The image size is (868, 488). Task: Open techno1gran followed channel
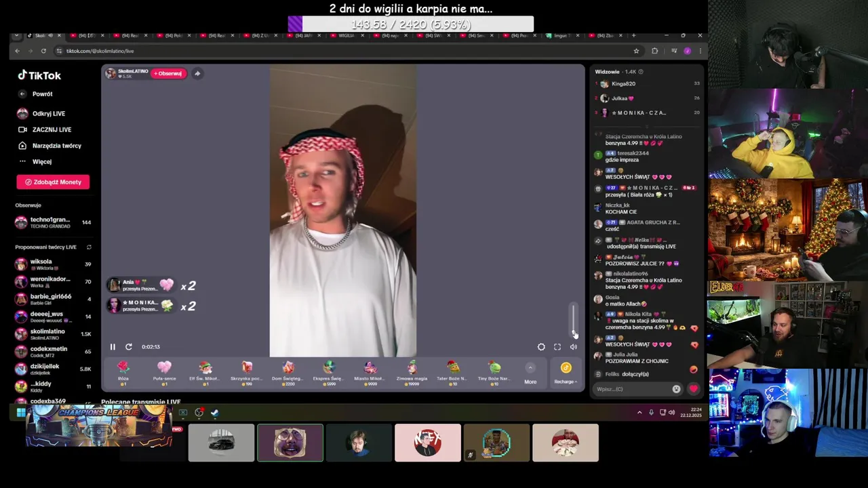point(53,222)
